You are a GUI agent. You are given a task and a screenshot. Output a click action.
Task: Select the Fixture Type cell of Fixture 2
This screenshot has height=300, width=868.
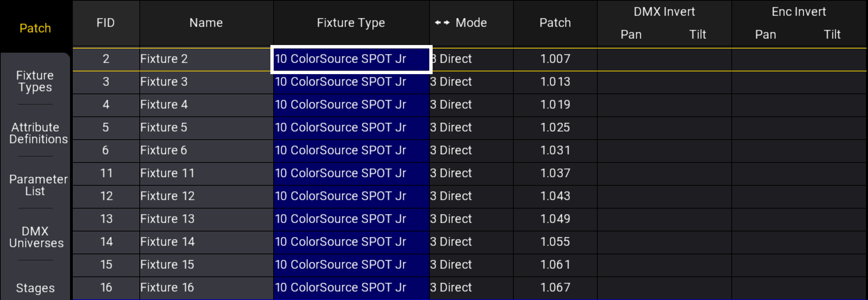point(351,59)
